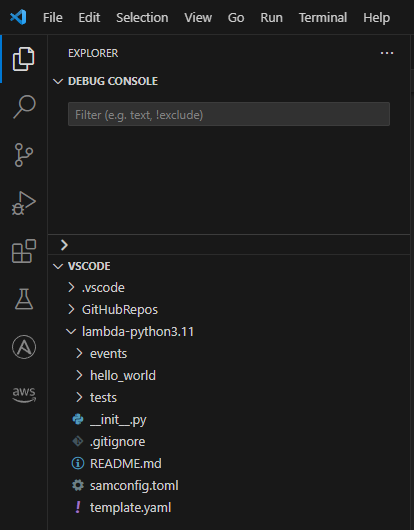The image size is (414, 530).
Task: Open the Selection menu
Action: click(142, 18)
